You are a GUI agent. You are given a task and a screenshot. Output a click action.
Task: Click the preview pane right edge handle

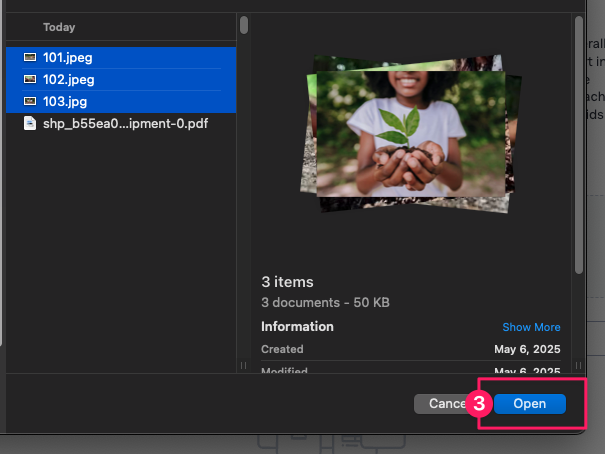[578, 365]
